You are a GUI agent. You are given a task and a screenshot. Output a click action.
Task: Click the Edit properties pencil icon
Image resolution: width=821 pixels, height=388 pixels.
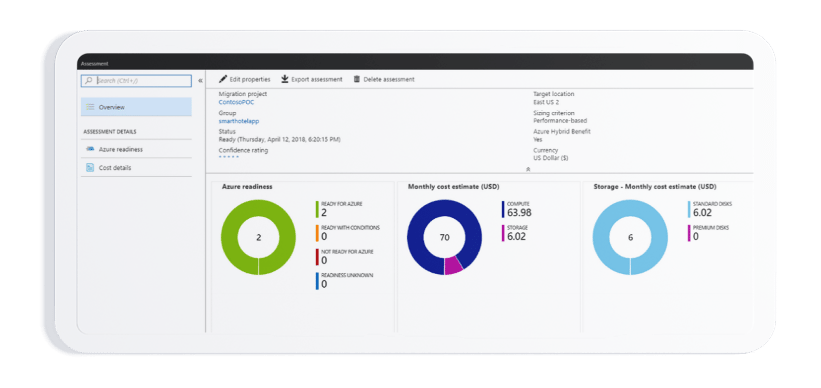point(223,79)
